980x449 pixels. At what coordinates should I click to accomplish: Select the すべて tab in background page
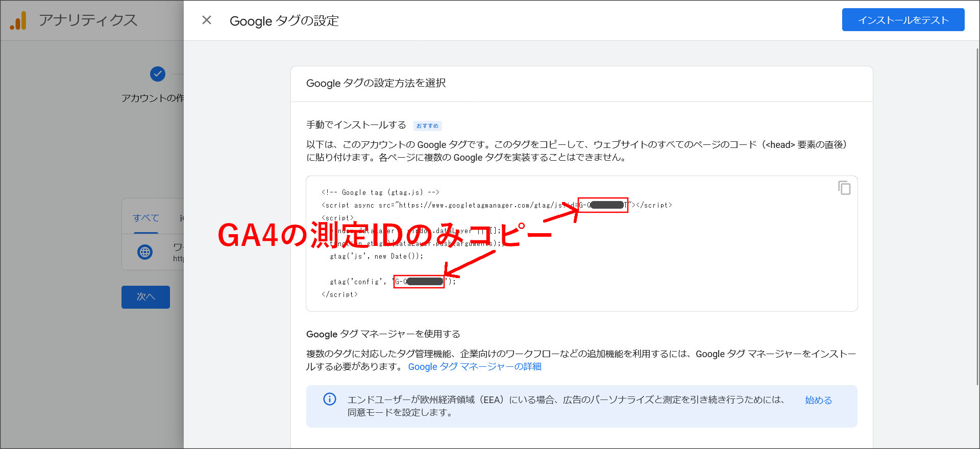click(x=146, y=218)
